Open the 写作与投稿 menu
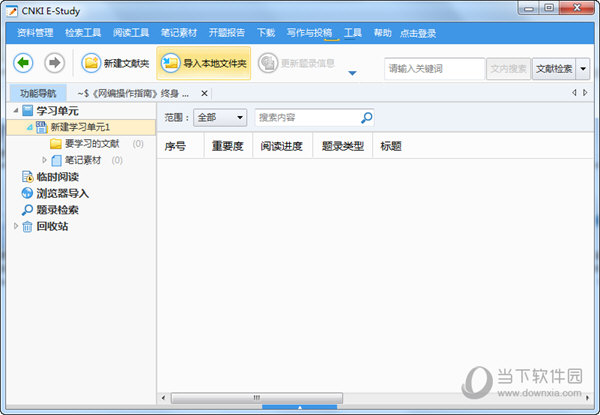Viewport: 600px width, 415px height. click(x=309, y=33)
